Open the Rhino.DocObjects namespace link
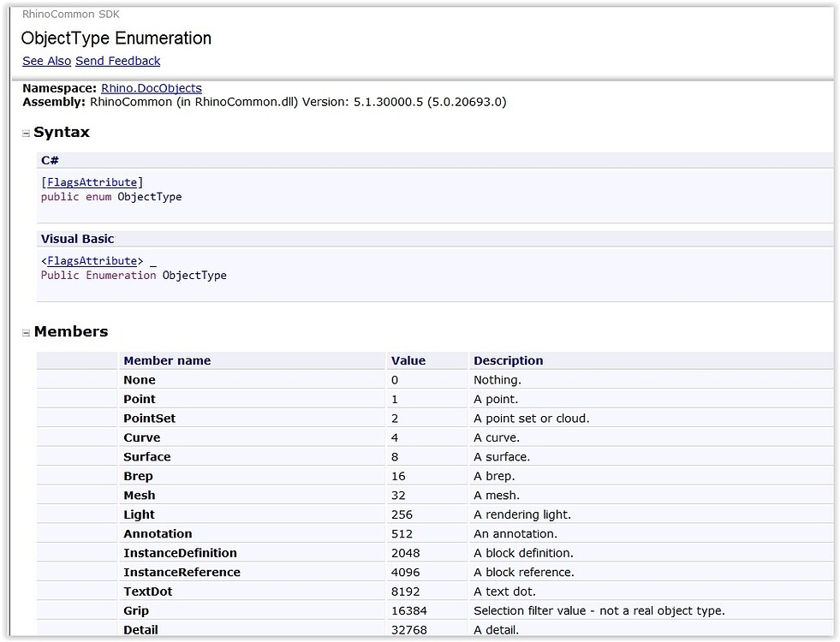 pyautogui.click(x=151, y=88)
